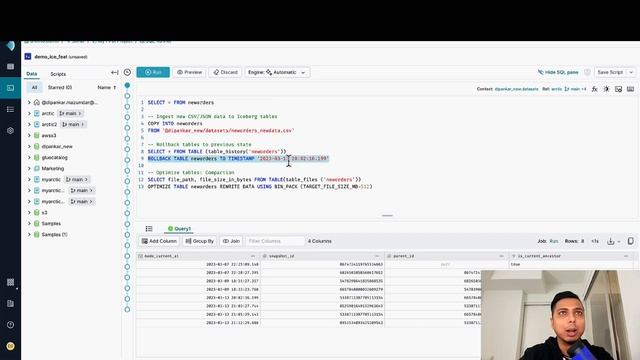Viewport: 640px width, 360px height.
Task: Click Hide SQL pane link
Action: point(558,72)
